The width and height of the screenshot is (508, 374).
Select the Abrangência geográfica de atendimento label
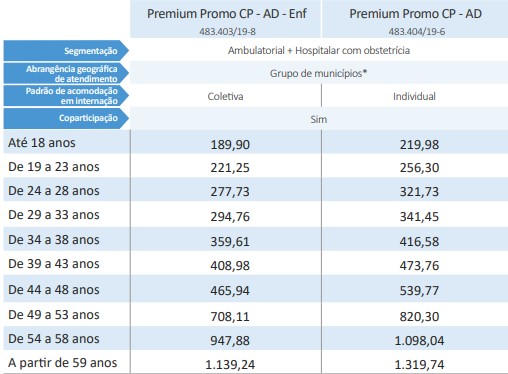[x=66, y=73]
